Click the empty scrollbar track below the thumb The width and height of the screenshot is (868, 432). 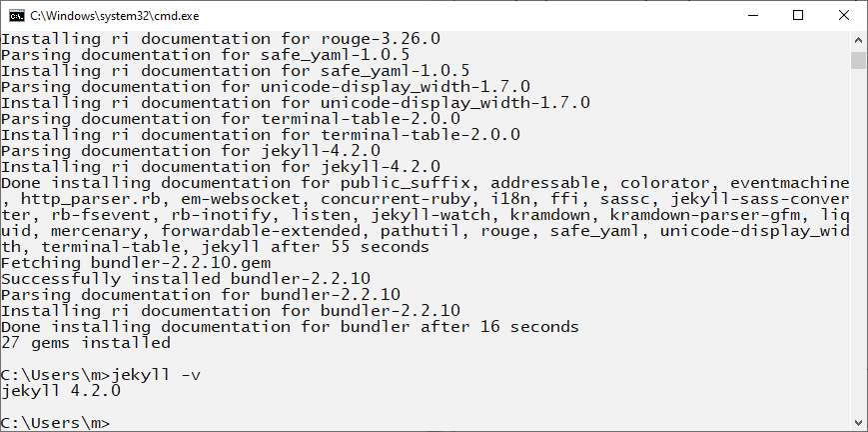[858, 250]
